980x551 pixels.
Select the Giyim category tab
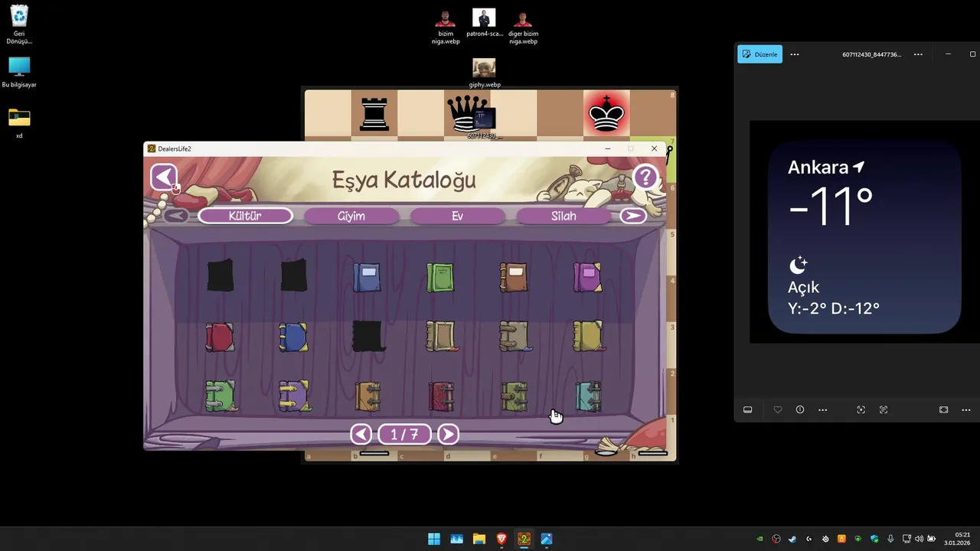[x=351, y=216]
